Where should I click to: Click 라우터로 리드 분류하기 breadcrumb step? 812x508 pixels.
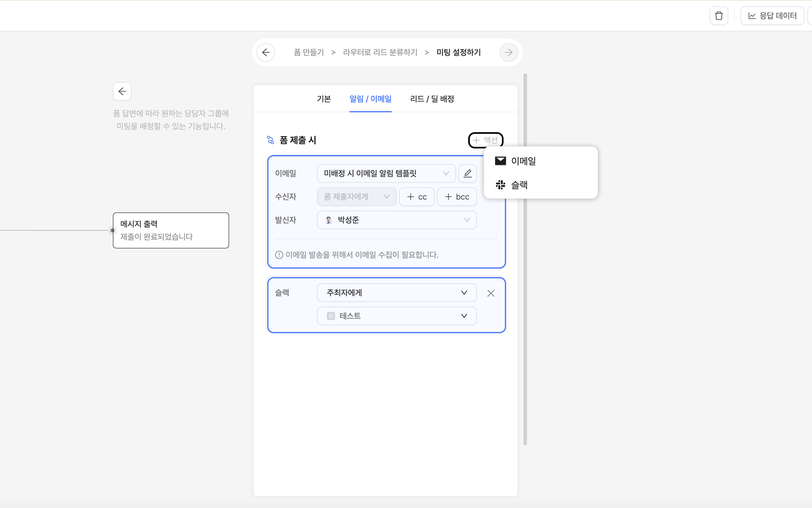coord(380,52)
